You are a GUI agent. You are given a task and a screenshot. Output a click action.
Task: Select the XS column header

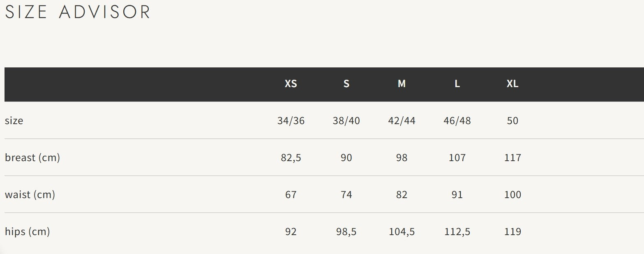[x=291, y=84]
